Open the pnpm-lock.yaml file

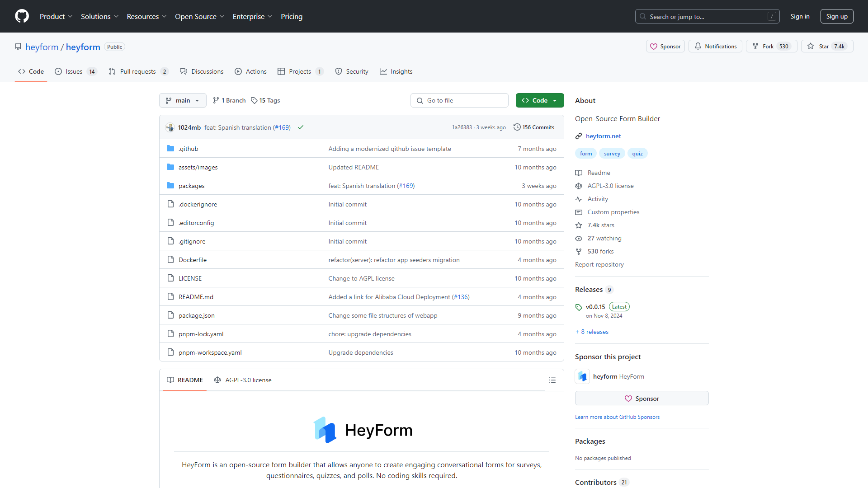pos(201,334)
